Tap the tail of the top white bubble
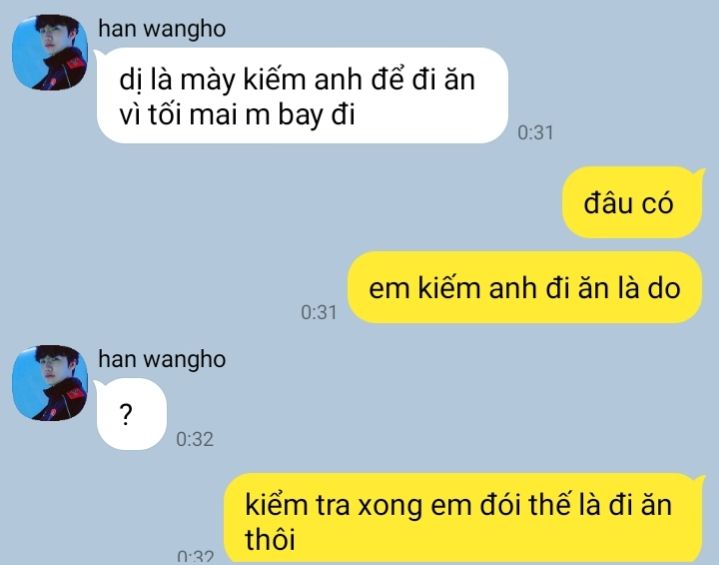This screenshot has width=719, height=565. (x=99, y=54)
